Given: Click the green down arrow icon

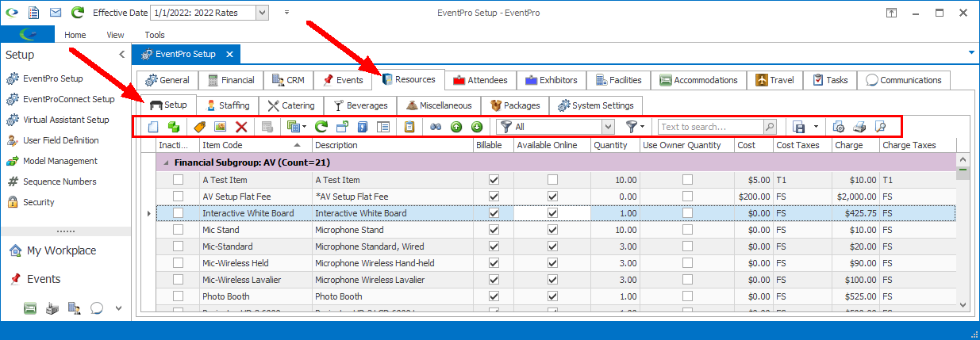Looking at the screenshot, I should [x=477, y=127].
